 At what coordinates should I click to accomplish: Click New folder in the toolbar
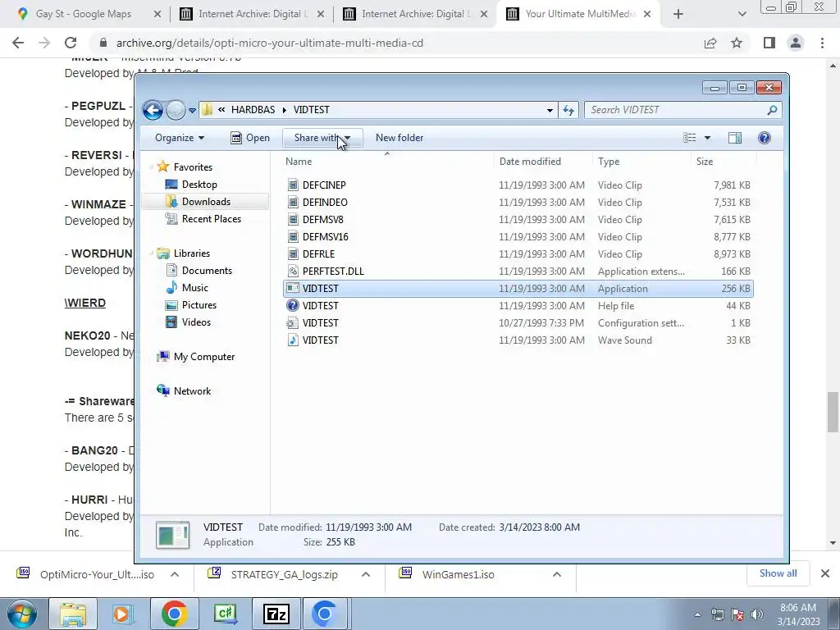399,138
